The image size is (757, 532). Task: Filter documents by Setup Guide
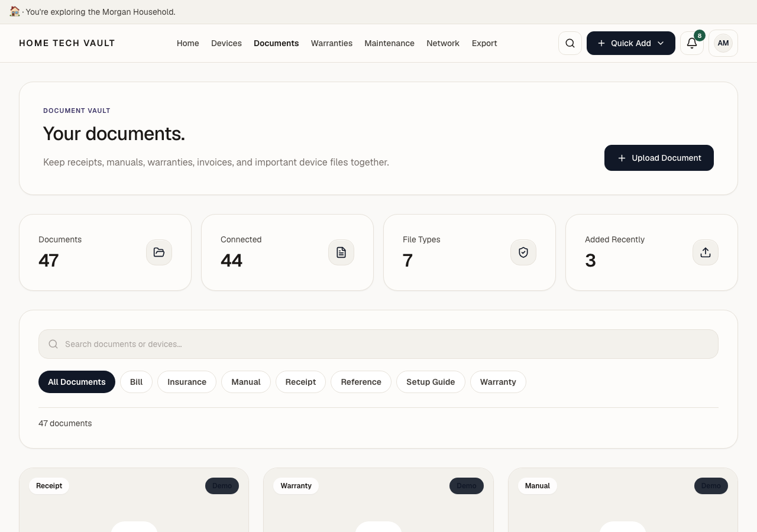pyautogui.click(x=431, y=382)
